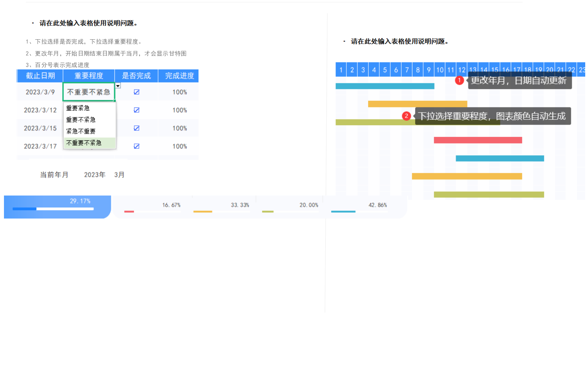The height and width of the screenshot is (374, 588).
Task: Click day 9 in Gantt header
Action: pos(429,70)
